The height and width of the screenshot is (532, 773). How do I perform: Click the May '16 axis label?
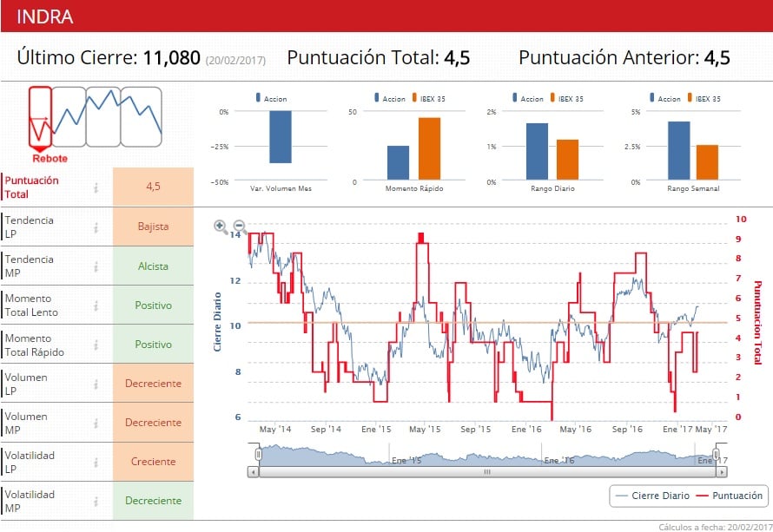click(575, 429)
